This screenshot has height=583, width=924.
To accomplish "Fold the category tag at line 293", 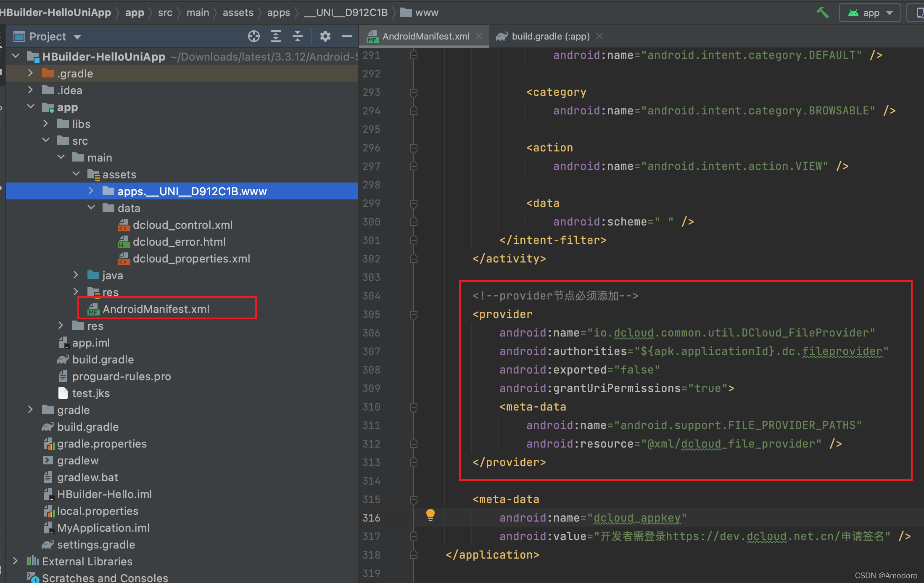I will [414, 92].
